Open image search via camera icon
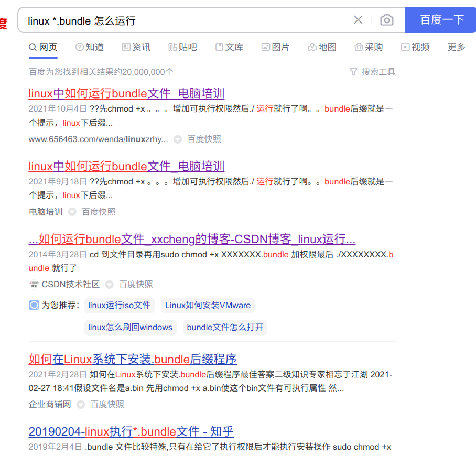Viewport: 476px width, 456px height. [387, 20]
